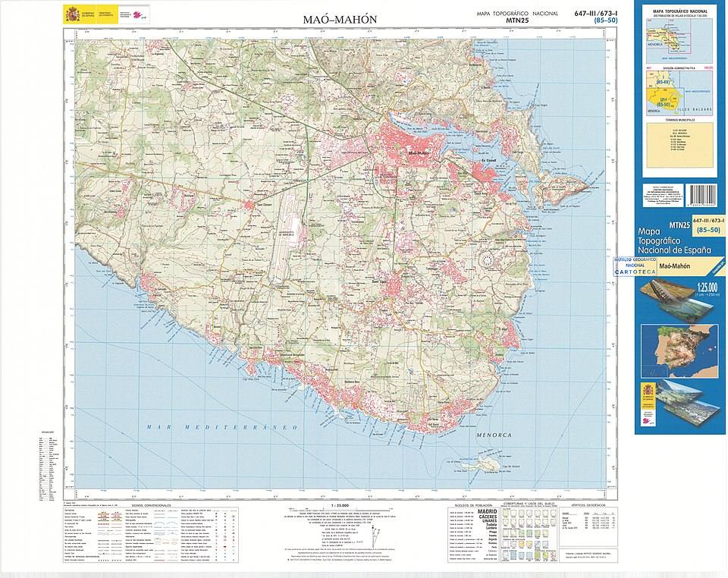728x578 pixels.
Task: Click the MADRID sample text in the legend
Action: click(x=487, y=511)
